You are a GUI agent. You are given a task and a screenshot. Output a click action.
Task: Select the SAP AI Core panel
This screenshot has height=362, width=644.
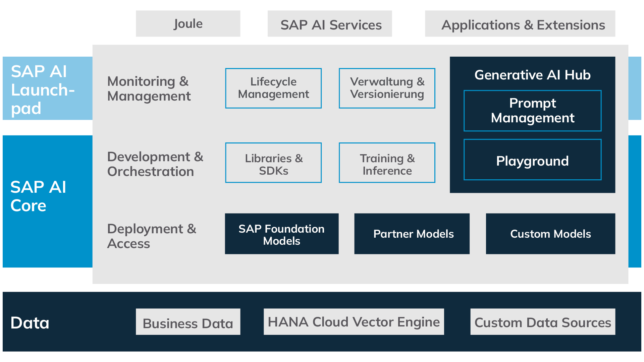tap(48, 201)
